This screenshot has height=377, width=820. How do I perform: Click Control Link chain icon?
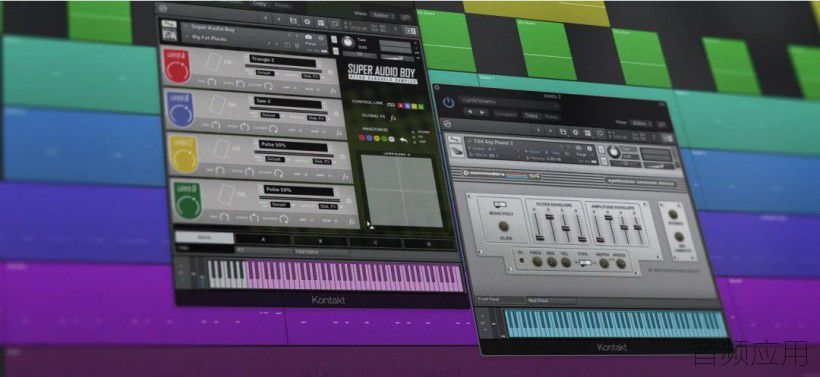click(392, 104)
